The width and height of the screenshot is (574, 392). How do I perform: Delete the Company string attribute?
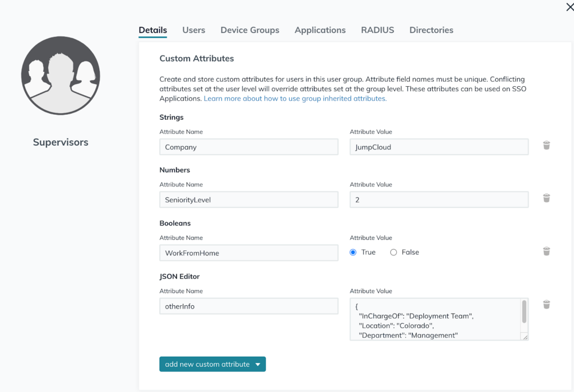pyautogui.click(x=547, y=146)
